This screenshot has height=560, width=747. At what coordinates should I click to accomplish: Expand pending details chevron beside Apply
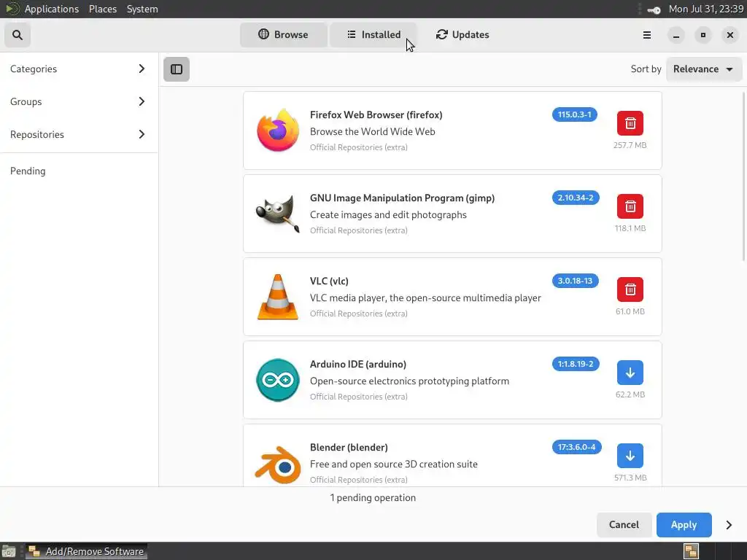coord(729,525)
